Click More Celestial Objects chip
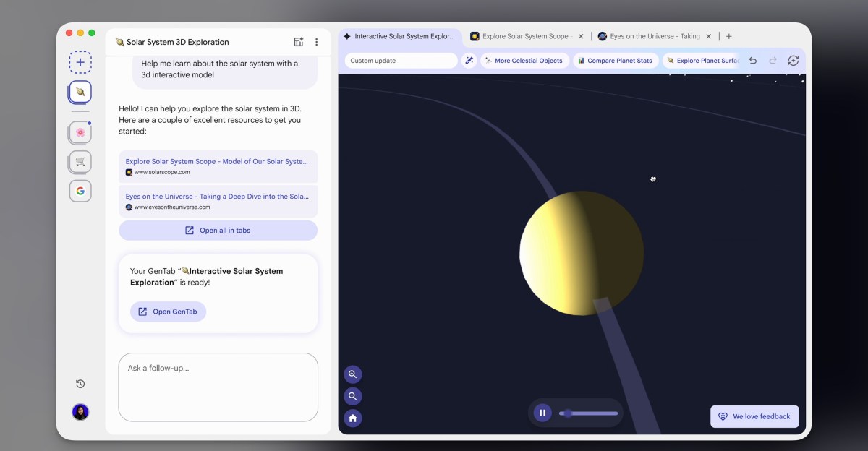This screenshot has height=451, width=868. click(524, 60)
